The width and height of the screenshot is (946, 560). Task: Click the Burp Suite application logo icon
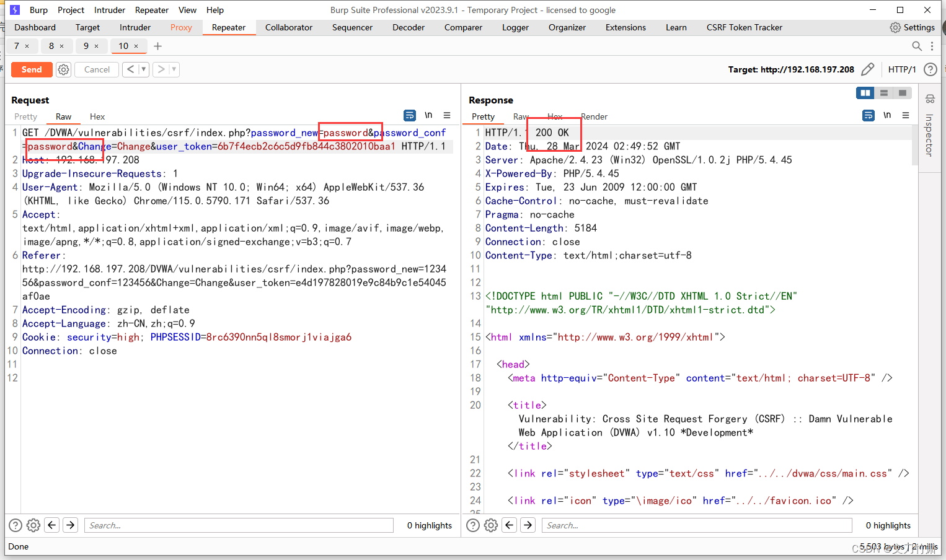(15, 10)
